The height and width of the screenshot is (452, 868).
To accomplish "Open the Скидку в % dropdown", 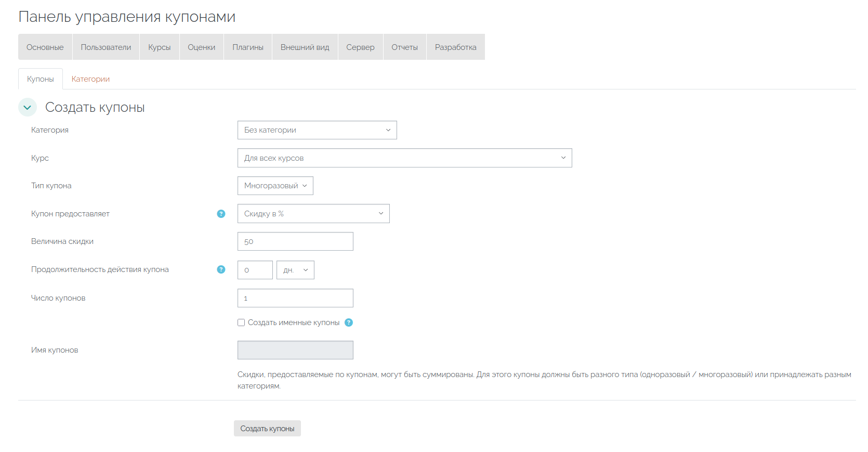I will (x=313, y=214).
